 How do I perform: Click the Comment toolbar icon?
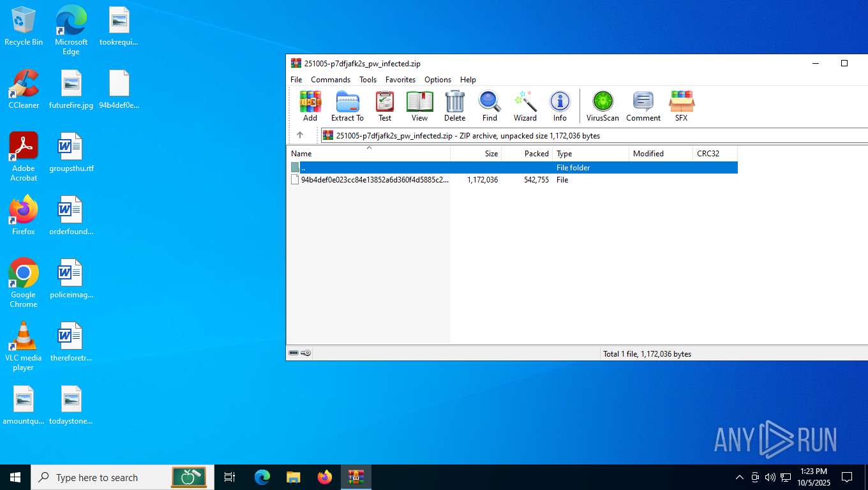pyautogui.click(x=643, y=106)
